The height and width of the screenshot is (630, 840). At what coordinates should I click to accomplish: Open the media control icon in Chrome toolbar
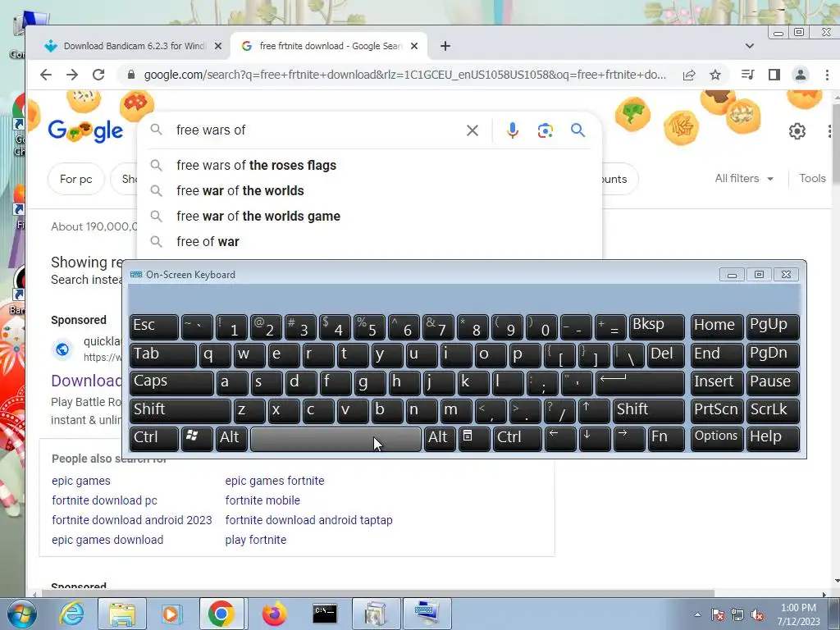point(748,75)
